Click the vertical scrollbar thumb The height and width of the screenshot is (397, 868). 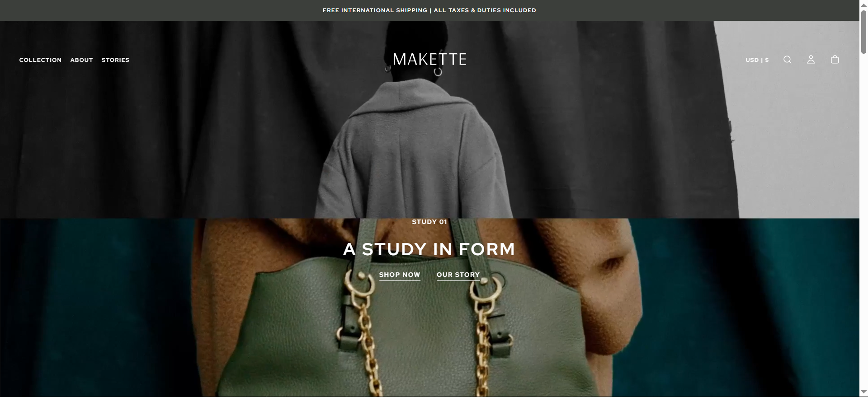pos(863,32)
